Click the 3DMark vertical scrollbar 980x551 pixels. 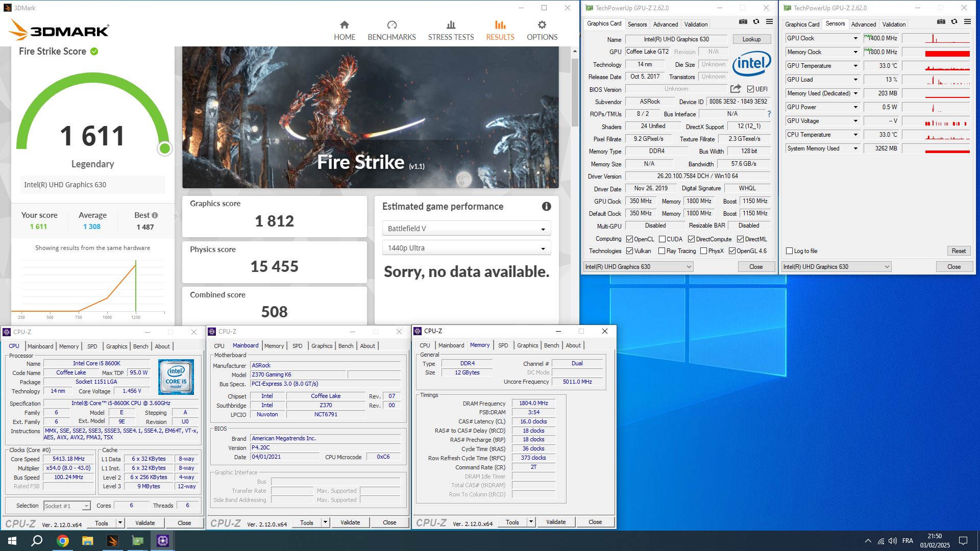pyautogui.click(x=575, y=92)
